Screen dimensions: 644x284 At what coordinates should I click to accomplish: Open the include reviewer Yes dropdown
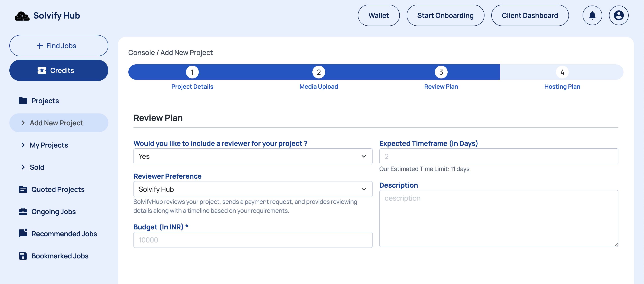click(x=253, y=156)
